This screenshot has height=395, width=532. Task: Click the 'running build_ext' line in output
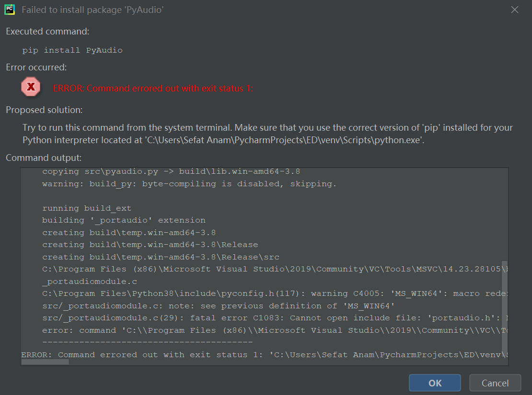pyautogui.click(x=87, y=208)
